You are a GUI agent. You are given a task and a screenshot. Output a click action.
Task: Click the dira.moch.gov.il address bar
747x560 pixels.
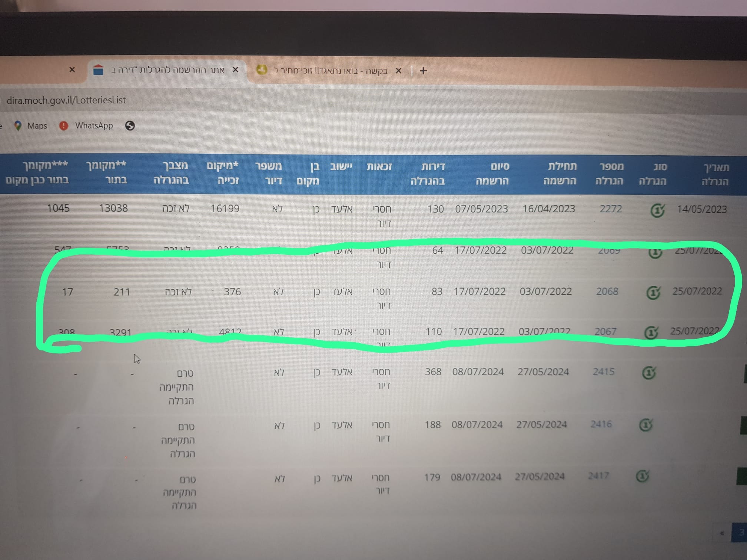tap(67, 100)
